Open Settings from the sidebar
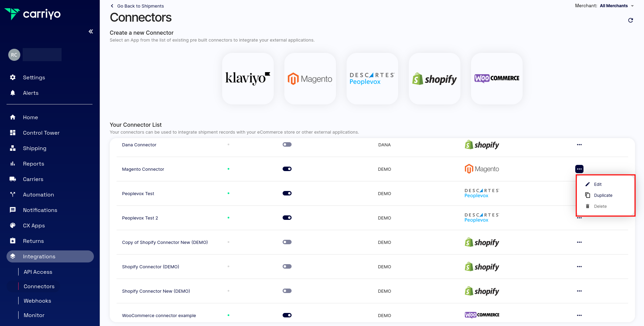This screenshot has width=644, height=326. (x=34, y=78)
